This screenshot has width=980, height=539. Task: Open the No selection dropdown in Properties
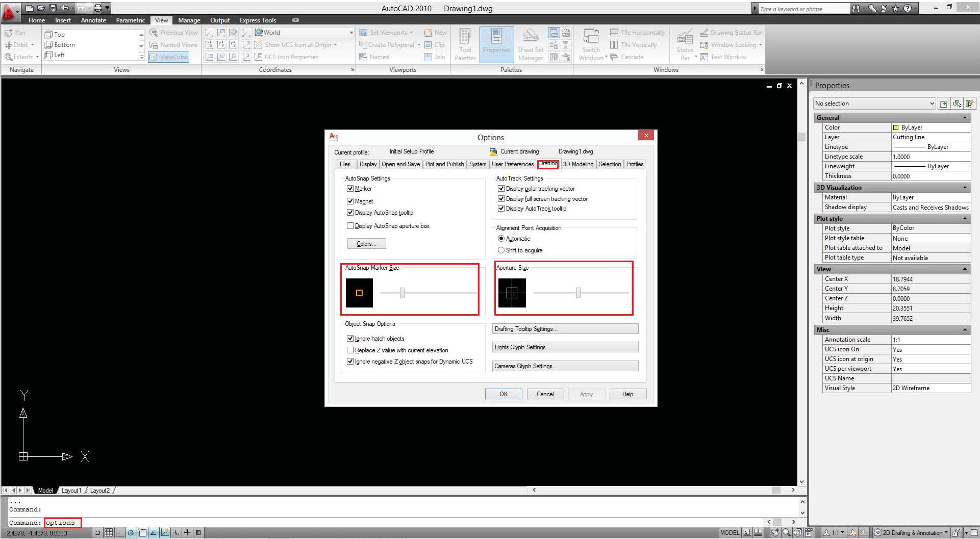[874, 104]
